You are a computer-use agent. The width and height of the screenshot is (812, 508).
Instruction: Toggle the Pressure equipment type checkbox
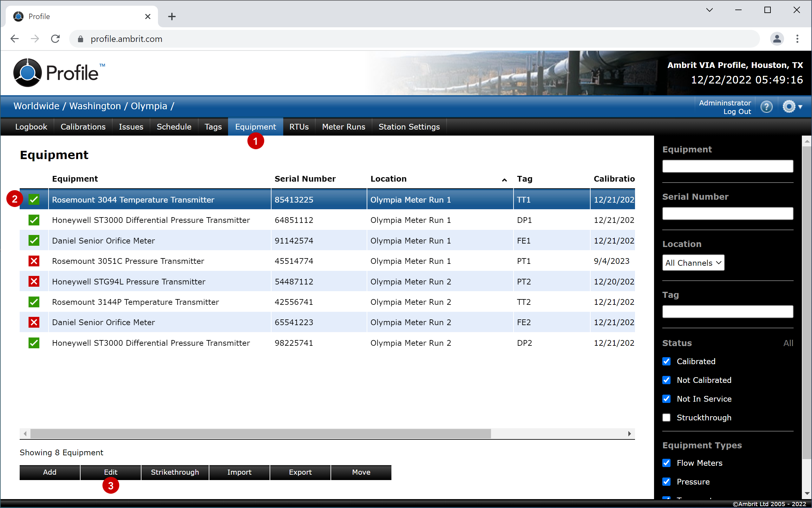(x=667, y=482)
